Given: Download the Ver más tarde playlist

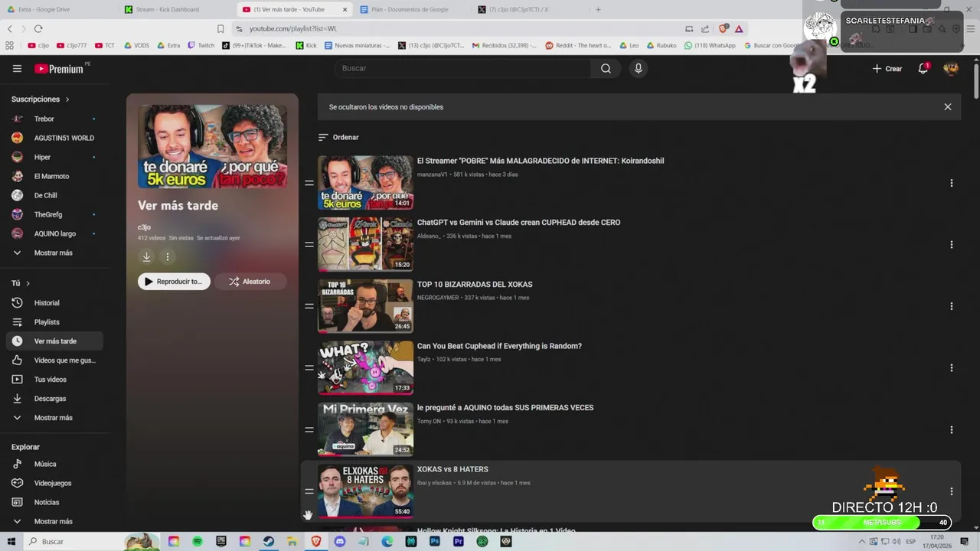Looking at the screenshot, I should coord(146,257).
